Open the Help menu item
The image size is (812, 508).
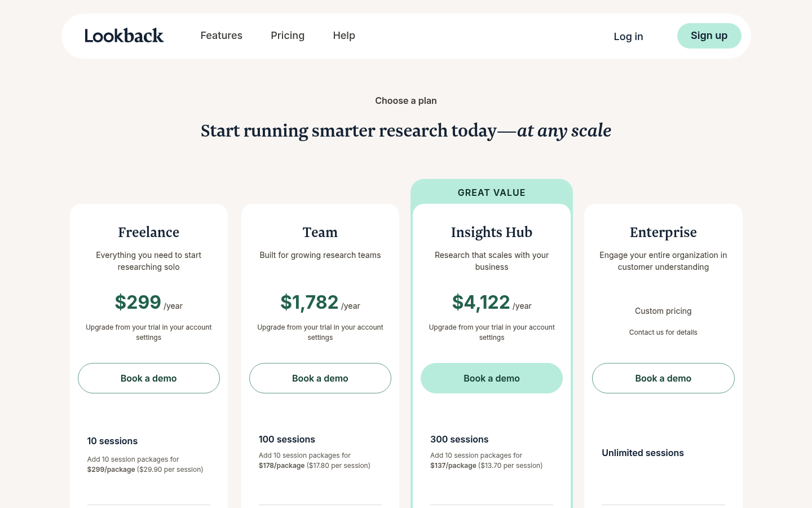pos(344,36)
